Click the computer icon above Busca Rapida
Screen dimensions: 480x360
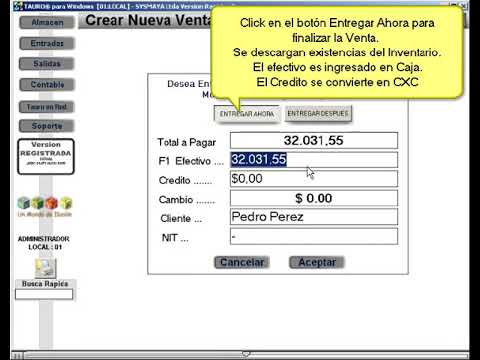click(46, 268)
